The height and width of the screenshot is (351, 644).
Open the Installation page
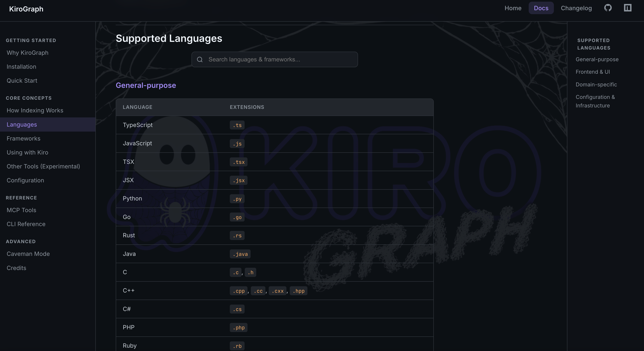(21, 67)
